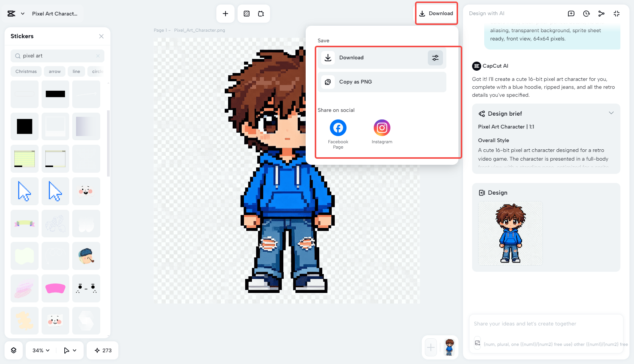Click the pink blob sticker swatch

(55, 288)
